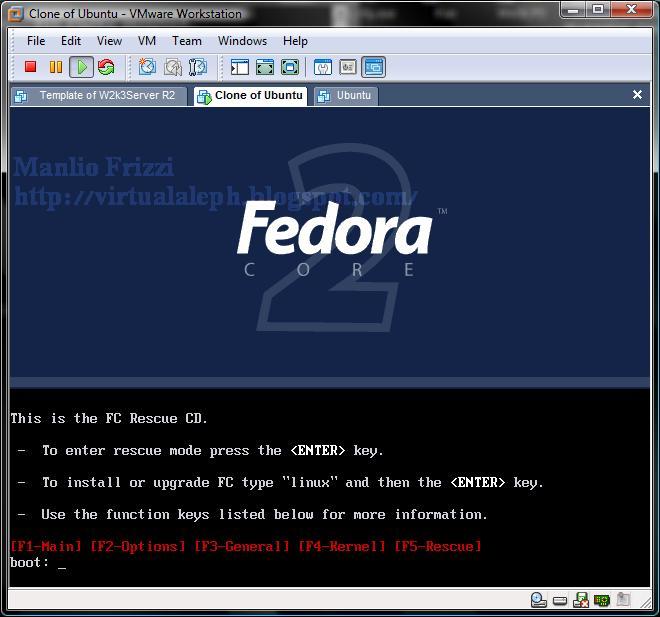Select the console view toolbar icon

click(373, 67)
